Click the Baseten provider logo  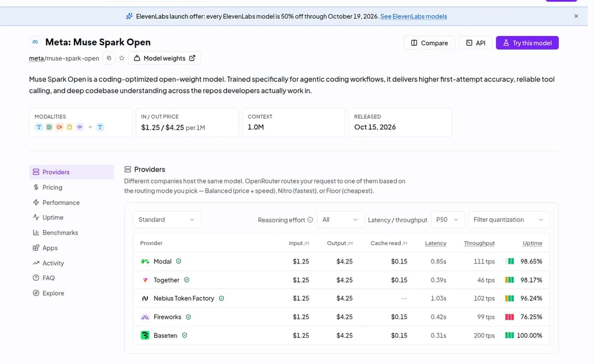click(145, 335)
